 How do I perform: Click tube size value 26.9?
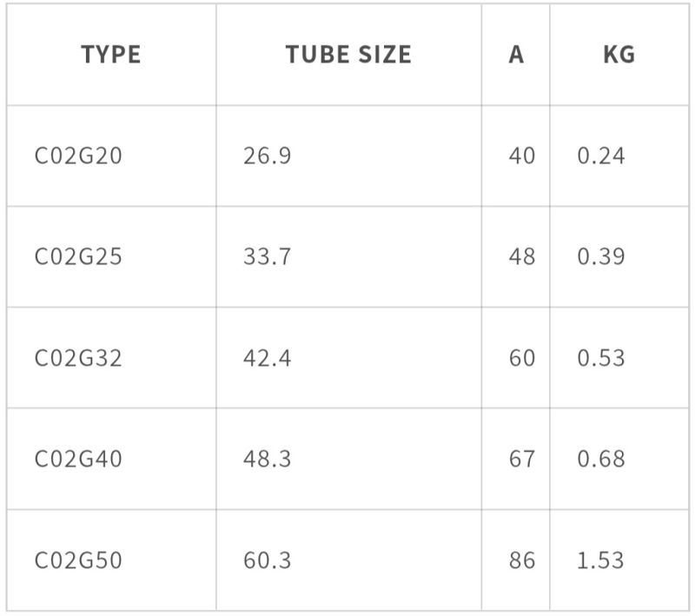click(268, 156)
